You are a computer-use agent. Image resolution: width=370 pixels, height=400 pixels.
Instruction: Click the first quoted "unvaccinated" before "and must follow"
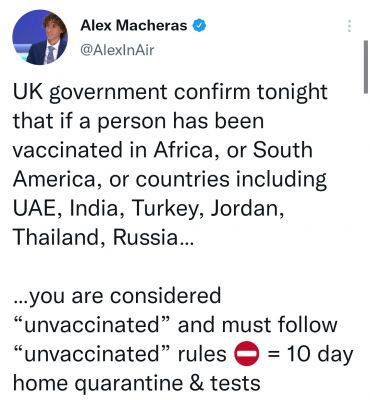93,325
